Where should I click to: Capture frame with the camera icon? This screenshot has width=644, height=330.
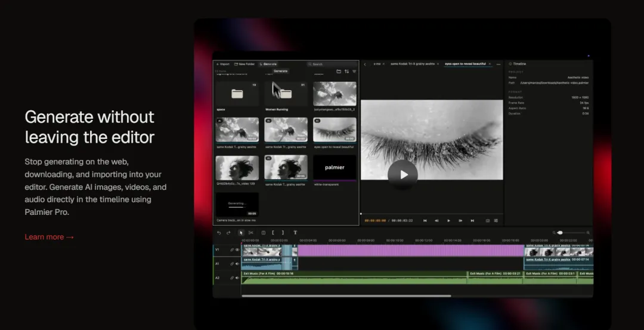tap(488, 221)
